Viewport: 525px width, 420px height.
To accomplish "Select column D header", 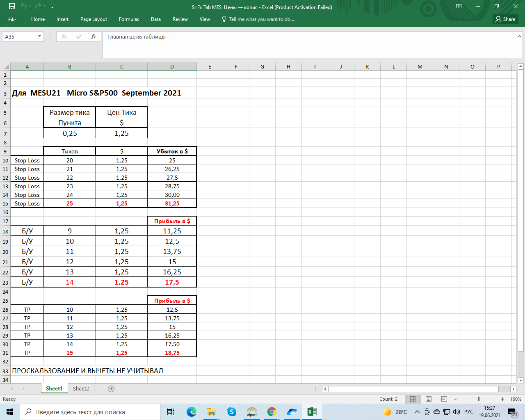I will point(172,66).
